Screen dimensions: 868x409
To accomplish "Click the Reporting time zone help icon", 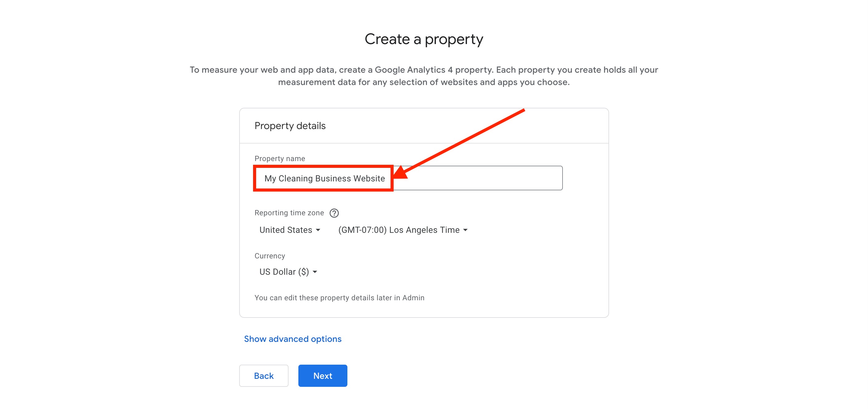I will (x=334, y=213).
